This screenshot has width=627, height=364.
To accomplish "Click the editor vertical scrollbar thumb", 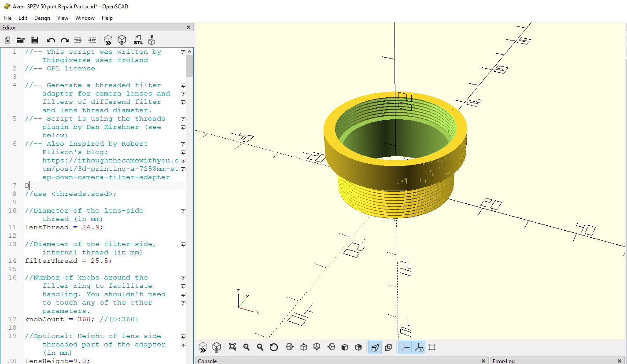I will click(x=190, y=66).
